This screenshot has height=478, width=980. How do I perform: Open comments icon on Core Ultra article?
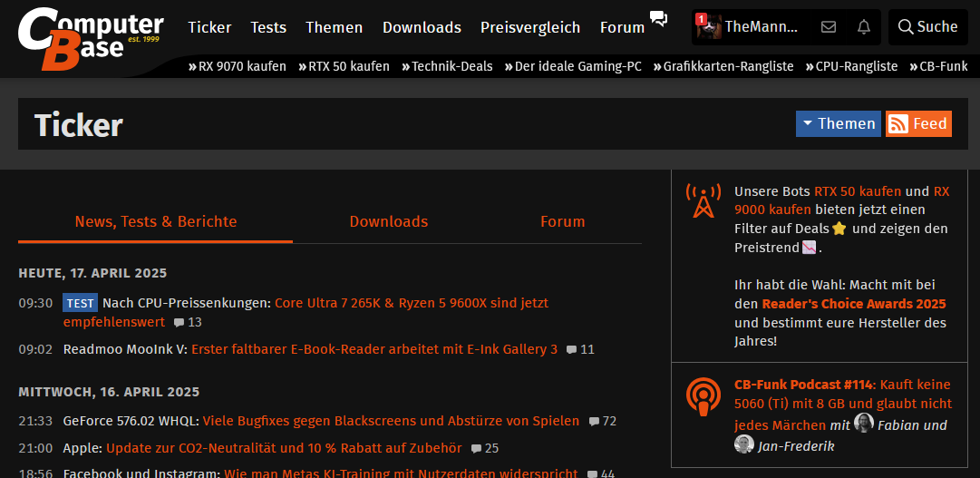pos(180,323)
